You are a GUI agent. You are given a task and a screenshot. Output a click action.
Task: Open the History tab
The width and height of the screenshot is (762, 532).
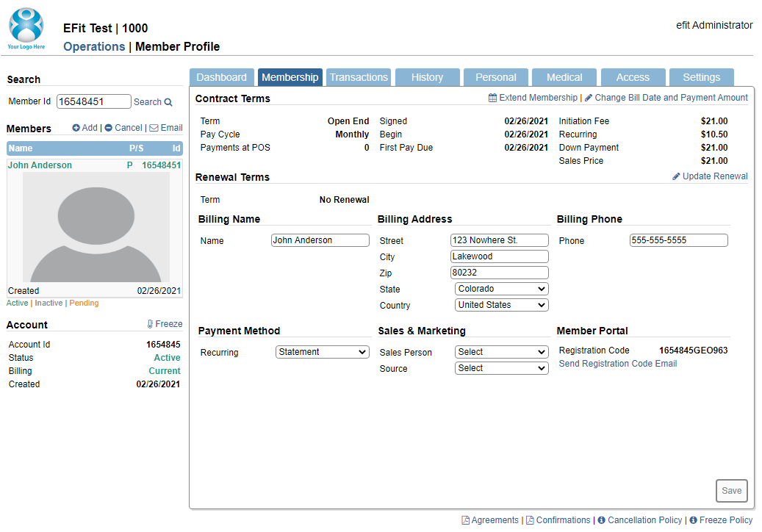(x=427, y=77)
